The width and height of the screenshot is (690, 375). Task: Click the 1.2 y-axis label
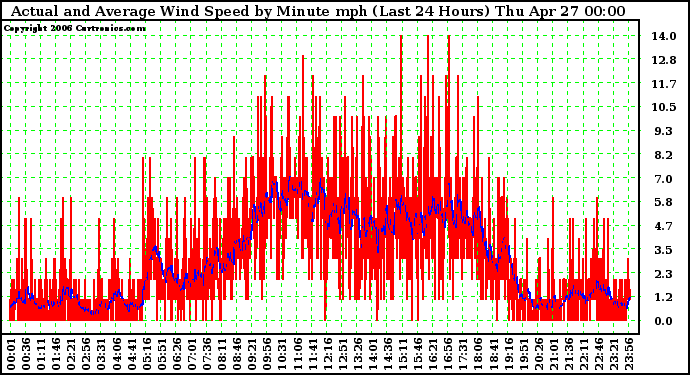[664, 297]
